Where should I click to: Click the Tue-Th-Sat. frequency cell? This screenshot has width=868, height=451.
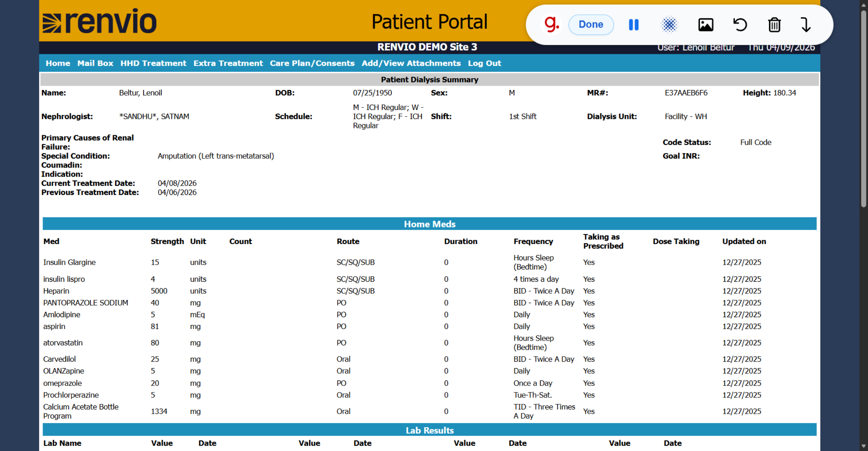(x=533, y=395)
